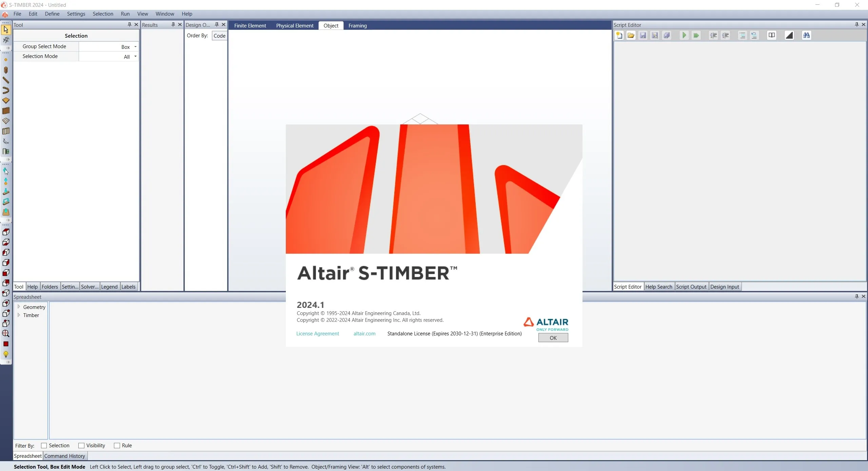Enable the Selection filter checkbox
The height and width of the screenshot is (471, 868).
[44, 446]
